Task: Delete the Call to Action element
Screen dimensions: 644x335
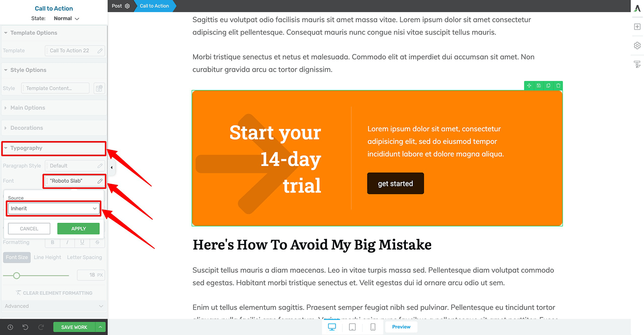Action: (x=558, y=86)
